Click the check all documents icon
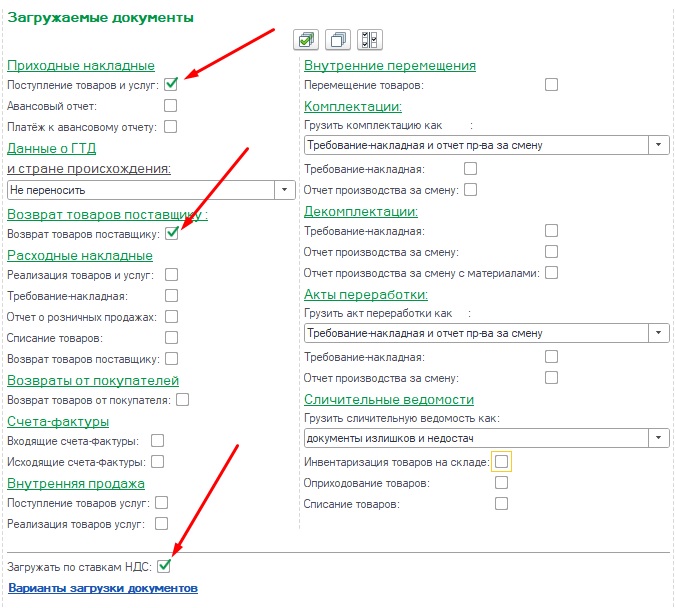Screen dimensions: 675x608 [307, 40]
